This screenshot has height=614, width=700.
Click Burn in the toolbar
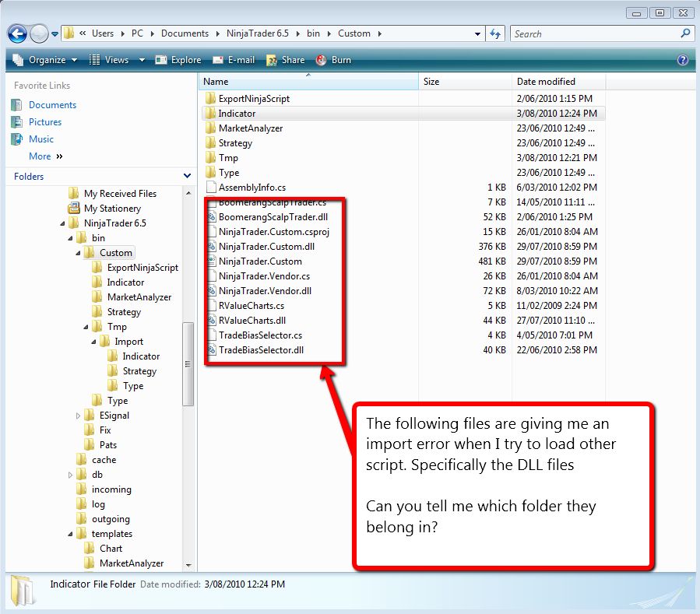pos(333,60)
